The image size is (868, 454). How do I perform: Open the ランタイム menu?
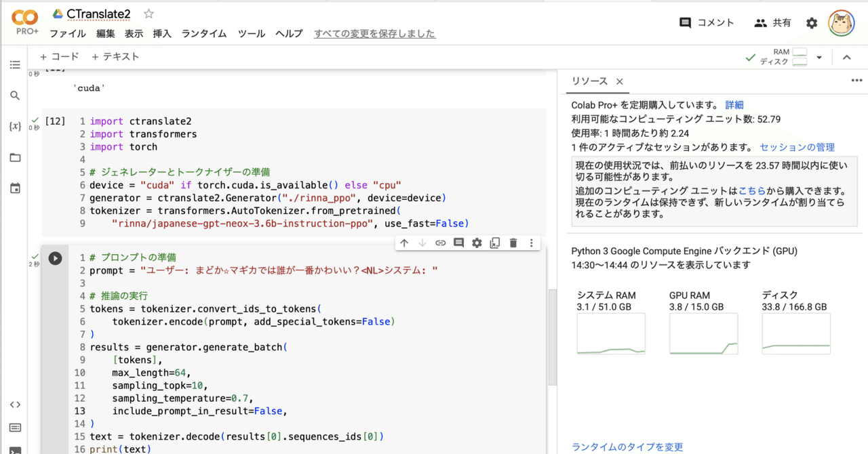coord(203,33)
